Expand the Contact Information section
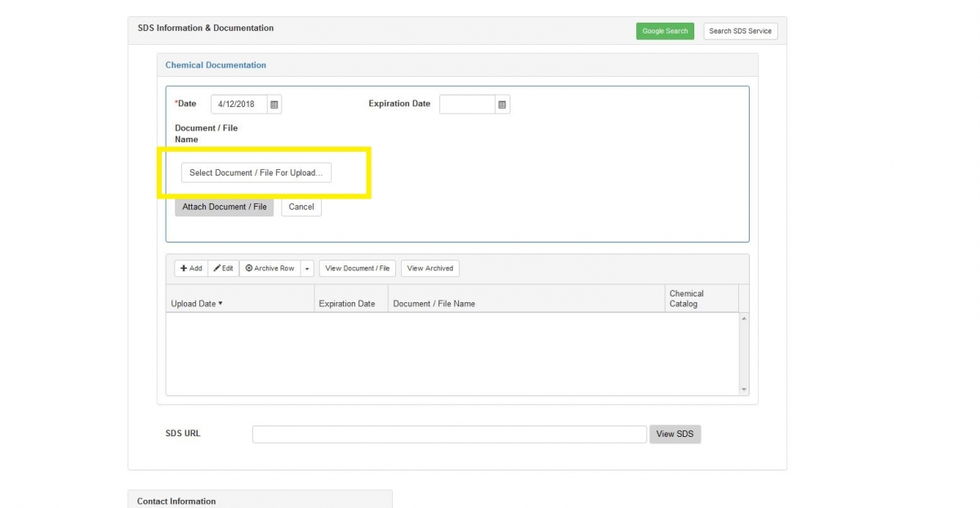Screen dimensions: 980x508 click(176, 500)
